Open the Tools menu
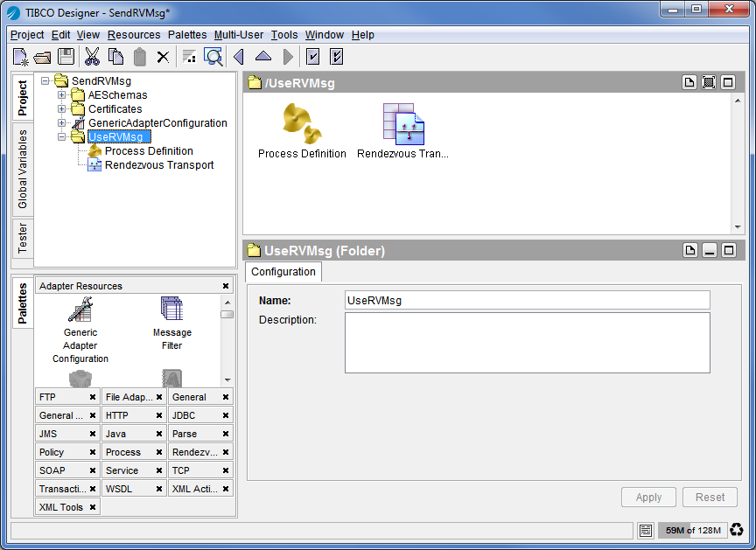Screen dimensions: 756x550 (284, 35)
